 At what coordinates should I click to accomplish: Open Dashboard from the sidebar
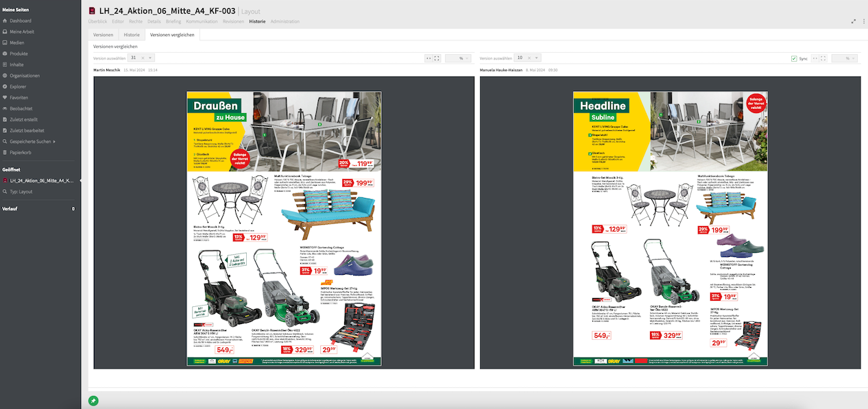tap(20, 21)
